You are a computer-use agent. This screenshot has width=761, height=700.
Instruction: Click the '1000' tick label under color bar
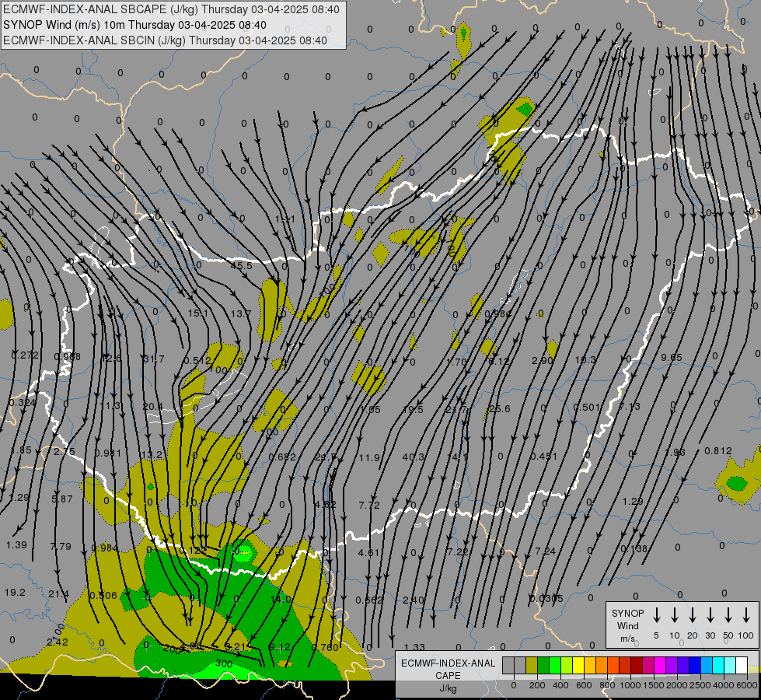coord(630,685)
